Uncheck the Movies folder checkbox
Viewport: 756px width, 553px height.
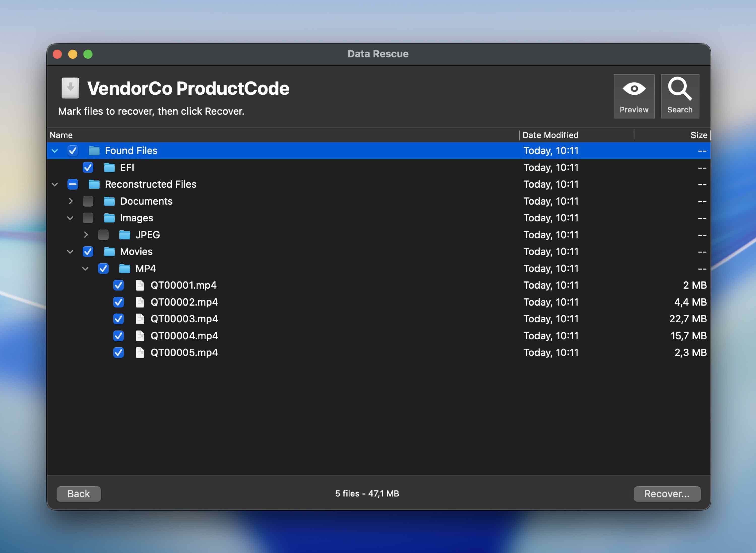click(x=88, y=251)
